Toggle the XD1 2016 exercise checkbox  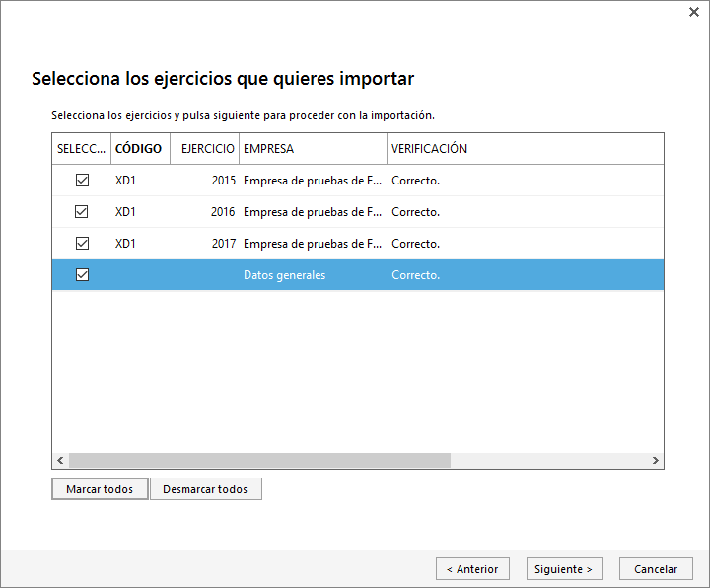(83, 212)
